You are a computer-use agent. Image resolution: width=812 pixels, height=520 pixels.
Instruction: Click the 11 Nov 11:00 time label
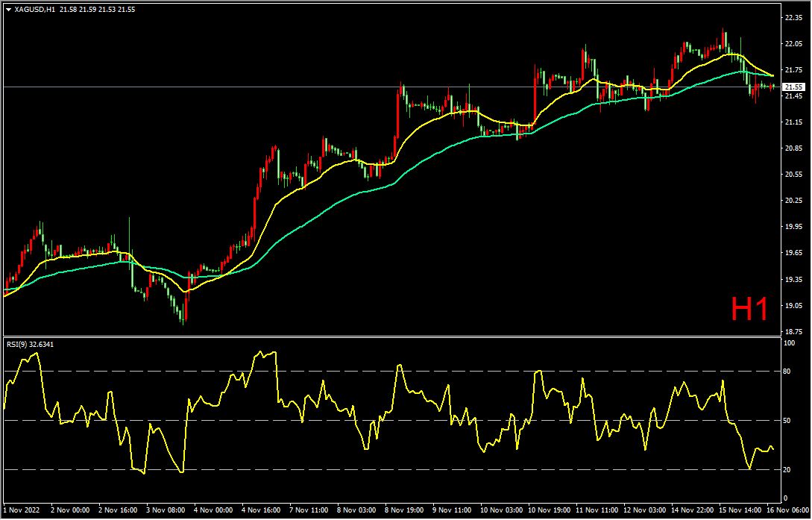(597, 510)
